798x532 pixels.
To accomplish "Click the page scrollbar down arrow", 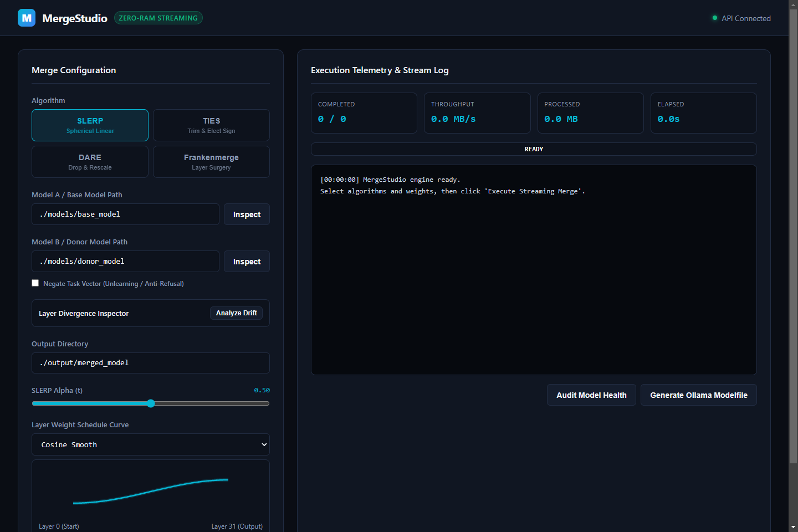I will coord(794,527).
